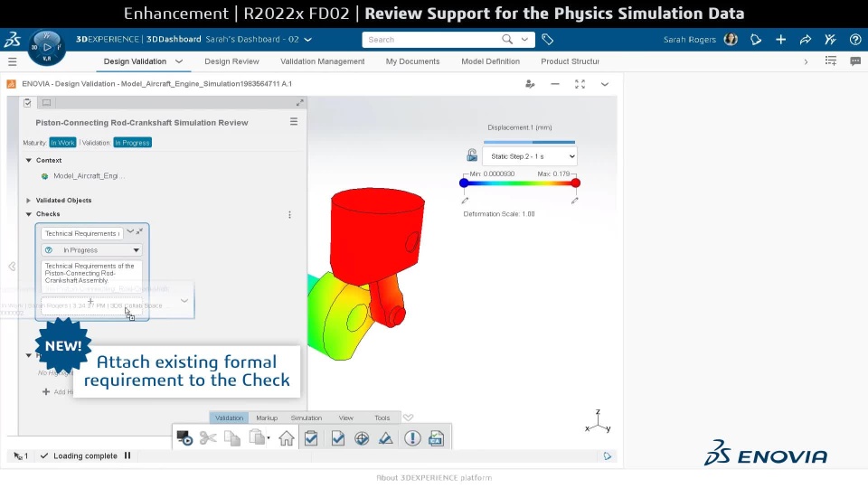Switch to the Design Review tab
Screen dimensions: 868x488
click(231, 61)
